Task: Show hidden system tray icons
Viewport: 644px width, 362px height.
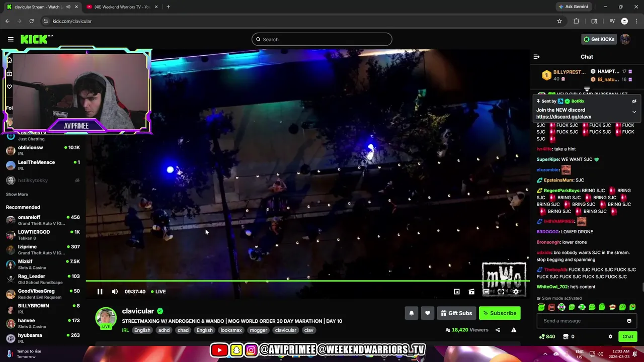Action: pos(545,354)
